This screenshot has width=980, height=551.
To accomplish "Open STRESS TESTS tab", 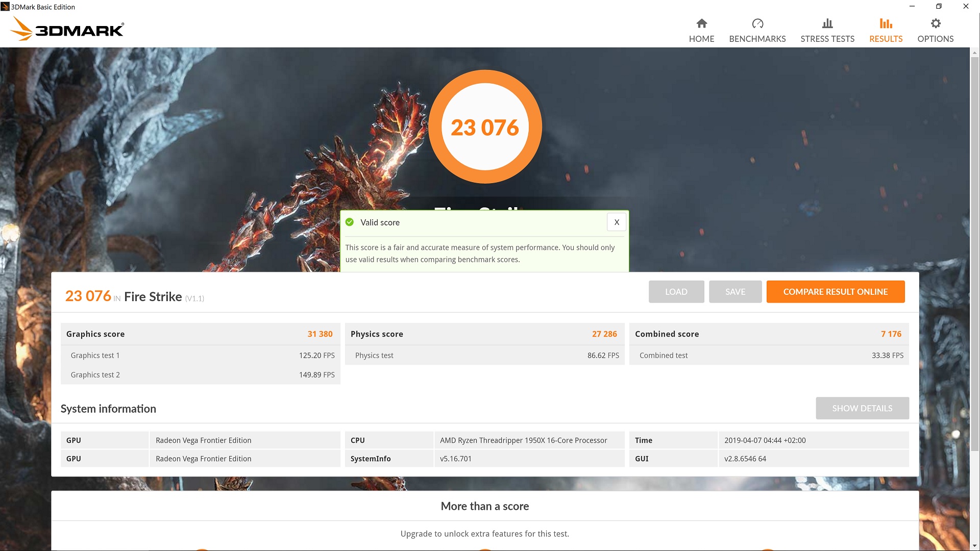I will [x=827, y=31].
